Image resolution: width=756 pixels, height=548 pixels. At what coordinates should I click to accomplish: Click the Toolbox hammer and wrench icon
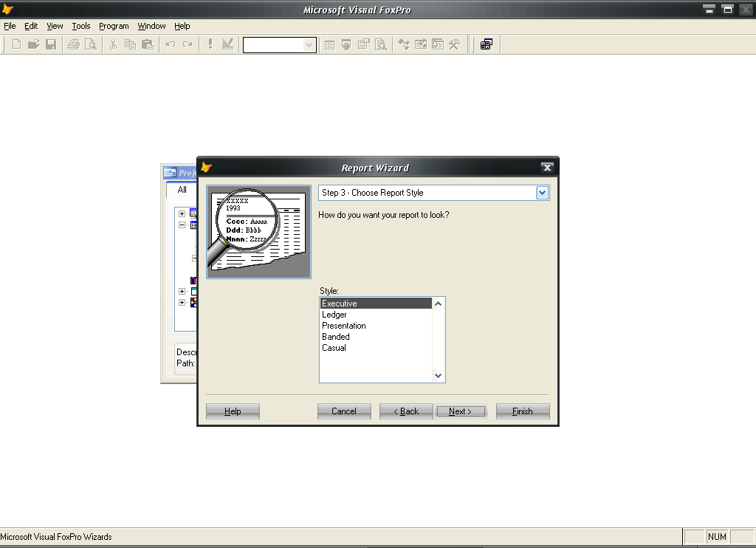coord(455,45)
